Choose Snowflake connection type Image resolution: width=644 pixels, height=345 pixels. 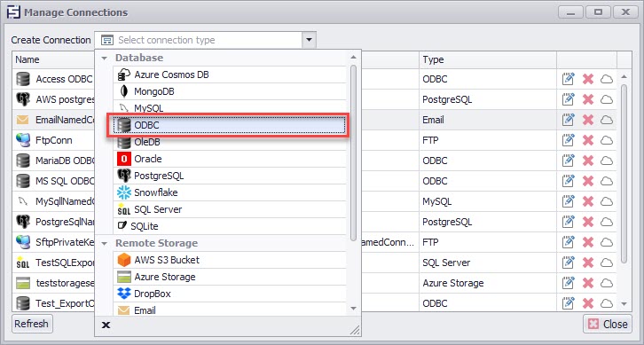tap(230, 192)
